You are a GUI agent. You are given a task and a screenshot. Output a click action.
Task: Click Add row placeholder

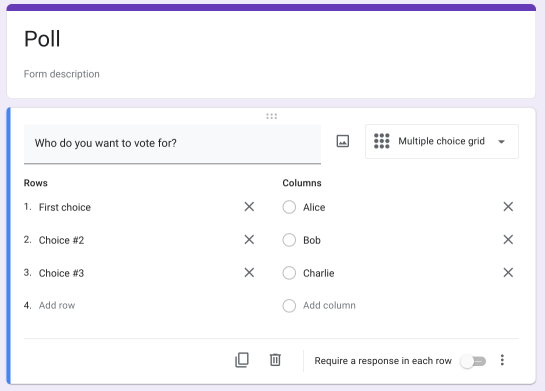click(57, 306)
